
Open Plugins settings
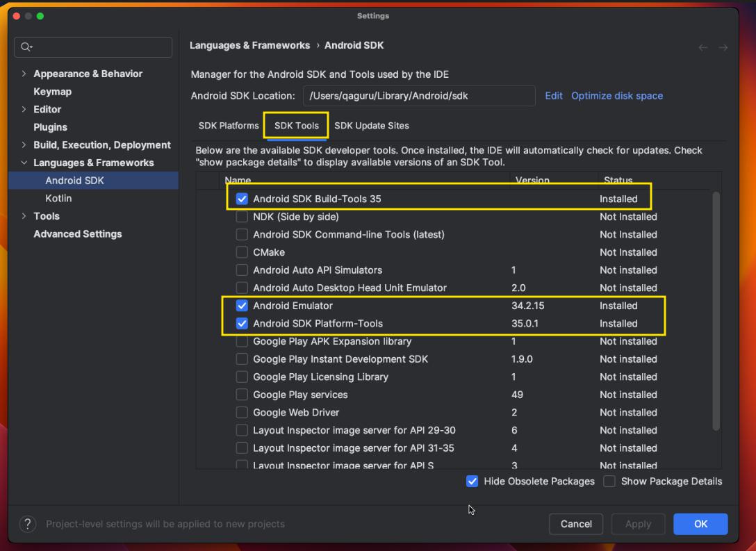click(x=50, y=127)
